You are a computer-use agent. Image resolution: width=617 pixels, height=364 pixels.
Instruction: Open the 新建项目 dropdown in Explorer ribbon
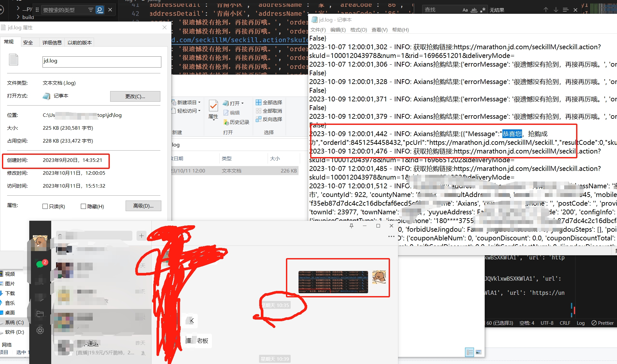coord(186,102)
